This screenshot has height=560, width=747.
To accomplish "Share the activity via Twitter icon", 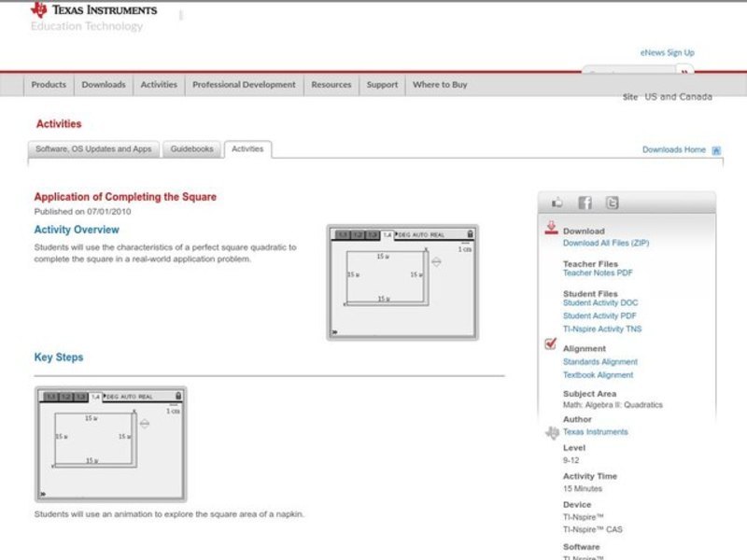I will pyautogui.click(x=612, y=203).
